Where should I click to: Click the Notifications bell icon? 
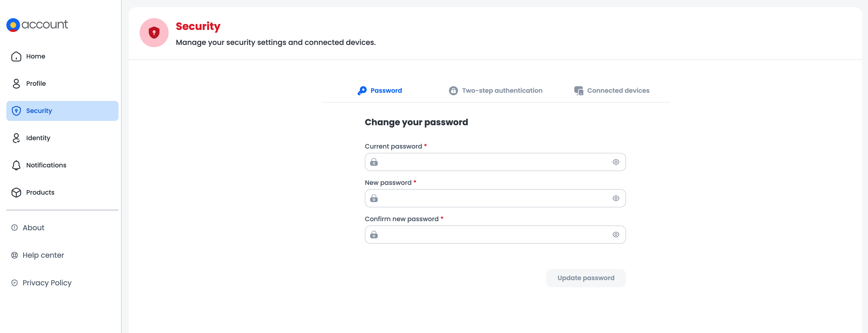tap(16, 165)
